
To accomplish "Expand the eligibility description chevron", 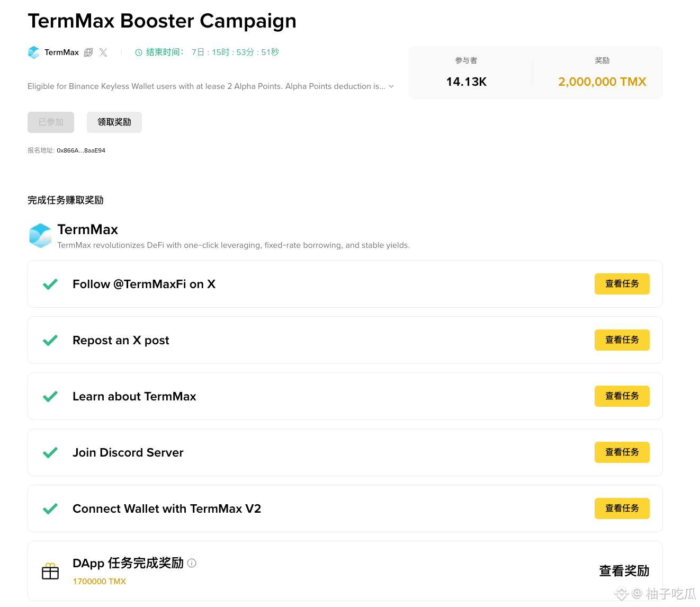I will (x=391, y=86).
